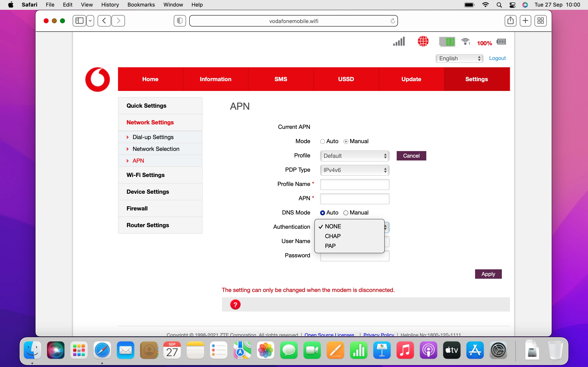The image size is (588, 367).
Task: Open the red help question mark icon
Action: pyautogui.click(x=235, y=304)
